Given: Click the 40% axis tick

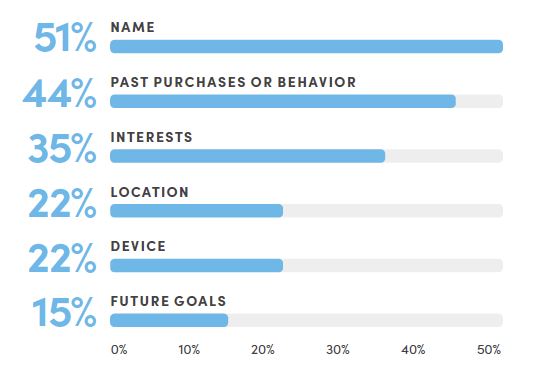Looking at the screenshot, I should (x=413, y=350).
